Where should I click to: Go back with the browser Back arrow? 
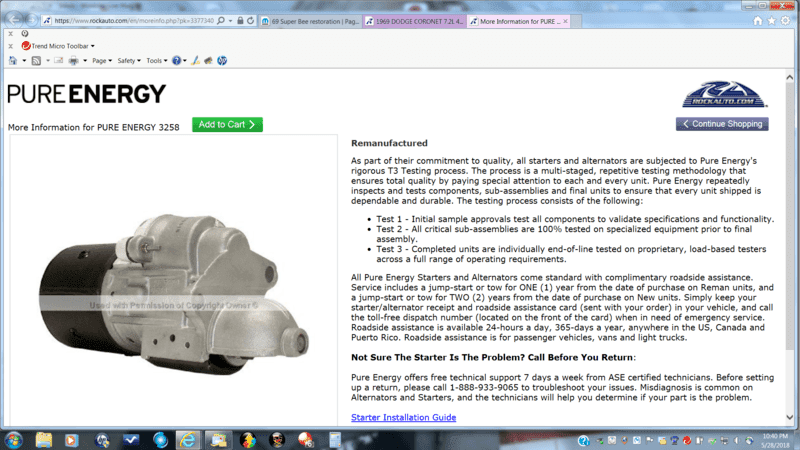[x=14, y=19]
